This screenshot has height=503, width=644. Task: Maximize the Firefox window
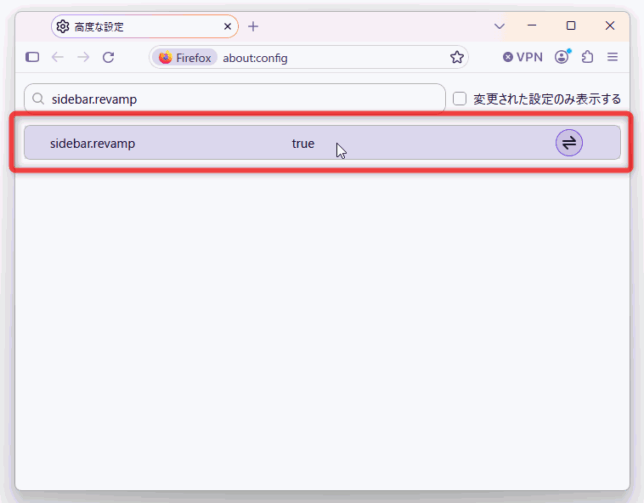click(x=570, y=25)
